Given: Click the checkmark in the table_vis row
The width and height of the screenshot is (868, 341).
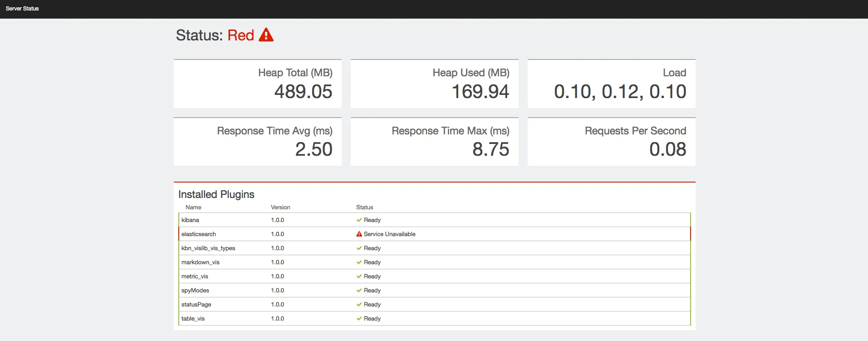Looking at the screenshot, I should pyautogui.click(x=359, y=319).
